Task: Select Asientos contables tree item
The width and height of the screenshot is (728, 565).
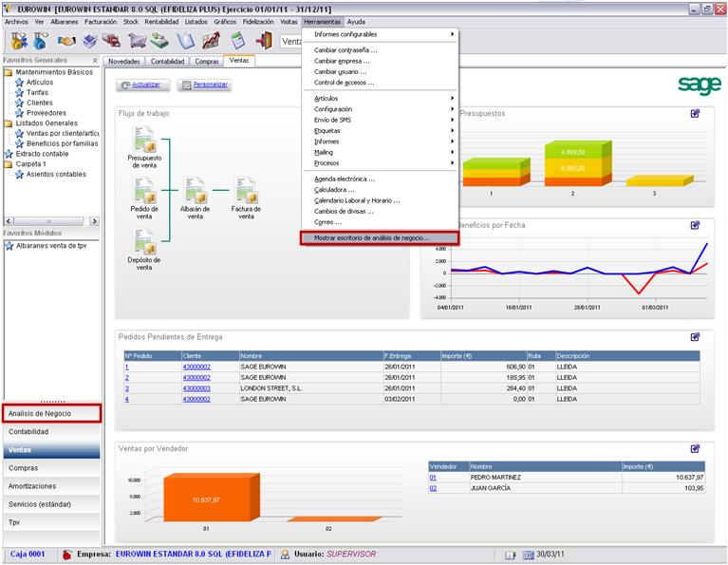Action: 56,174
